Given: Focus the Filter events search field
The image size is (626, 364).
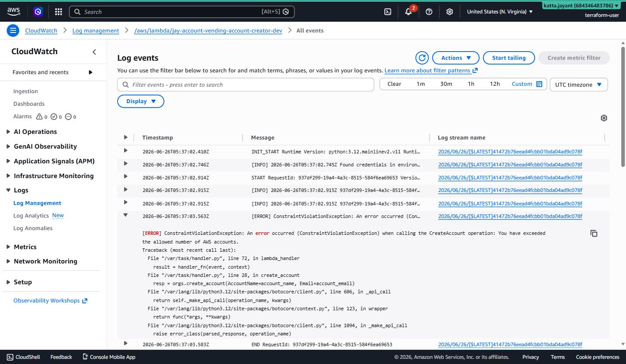Looking at the screenshot, I should click(x=246, y=84).
